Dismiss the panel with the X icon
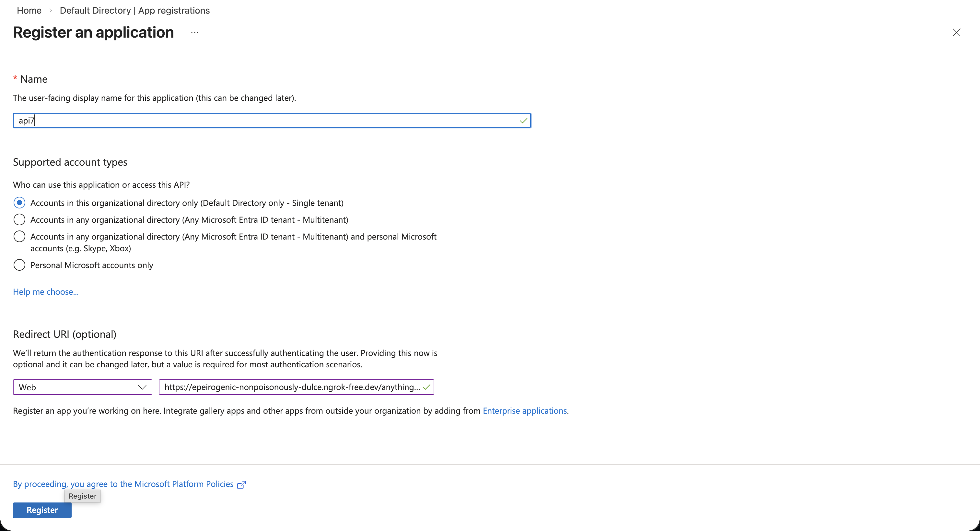This screenshot has width=980, height=531. [957, 32]
